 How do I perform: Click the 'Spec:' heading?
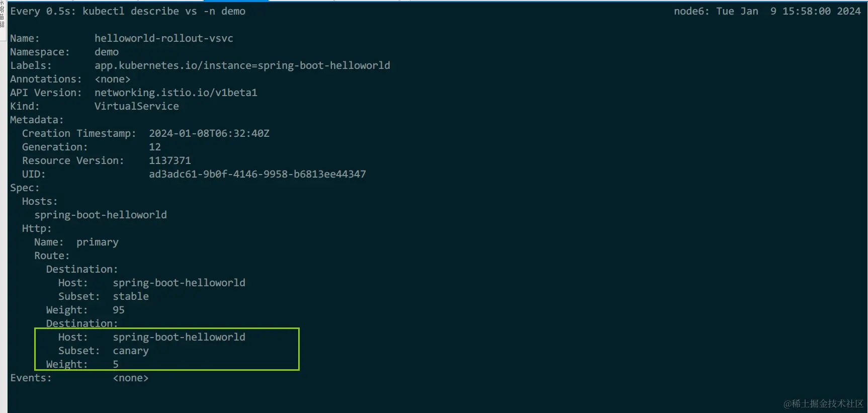pyautogui.click(x=25, y=188)
